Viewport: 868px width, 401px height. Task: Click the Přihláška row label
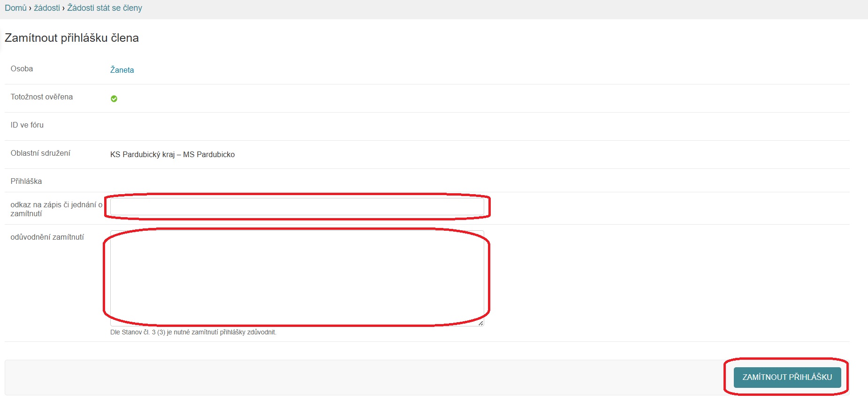[x=26, y=182]
